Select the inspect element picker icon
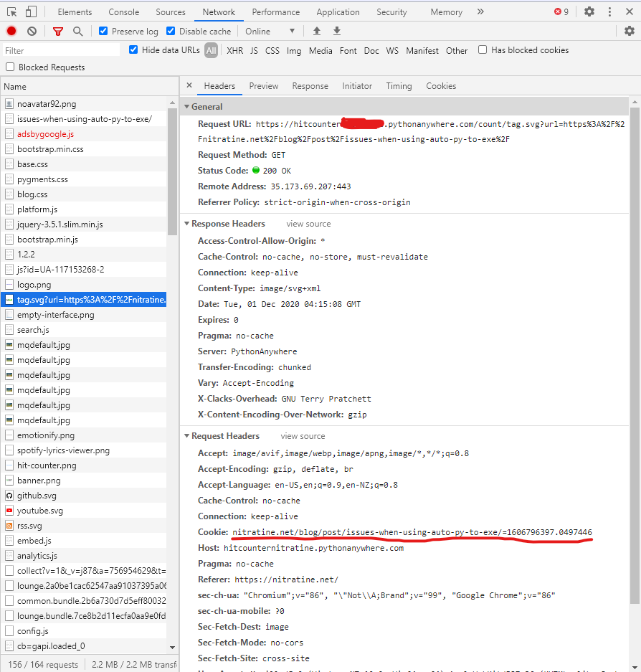Screen dimensions: 641x672 (x=12, y=12)
